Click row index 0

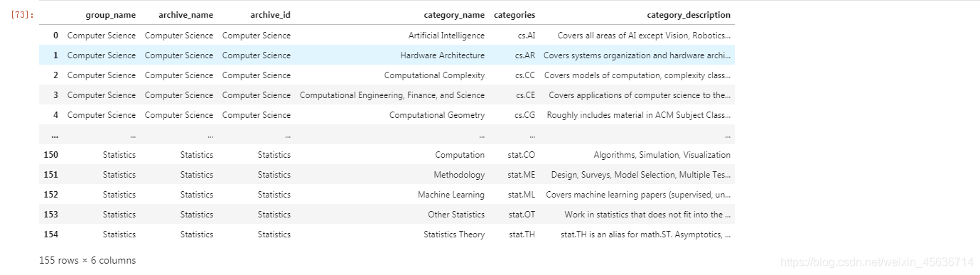coord(55,36)
